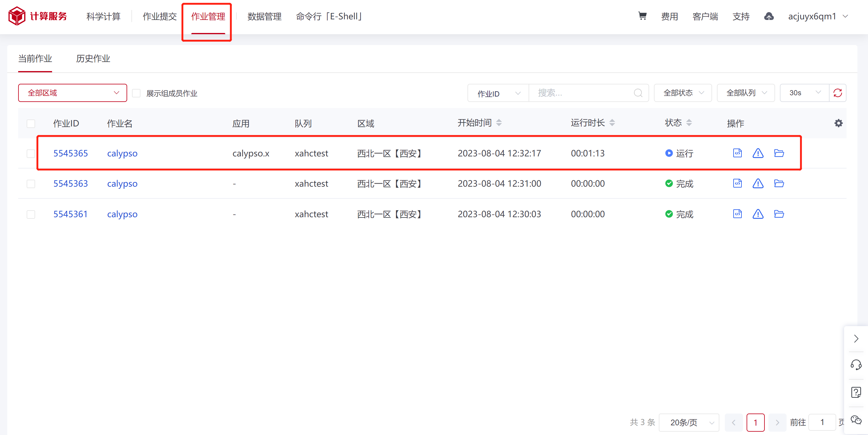View script icon for job 5545361
Image resolution: width=868 pixels, height=435 pixels.
click(737, 214)
